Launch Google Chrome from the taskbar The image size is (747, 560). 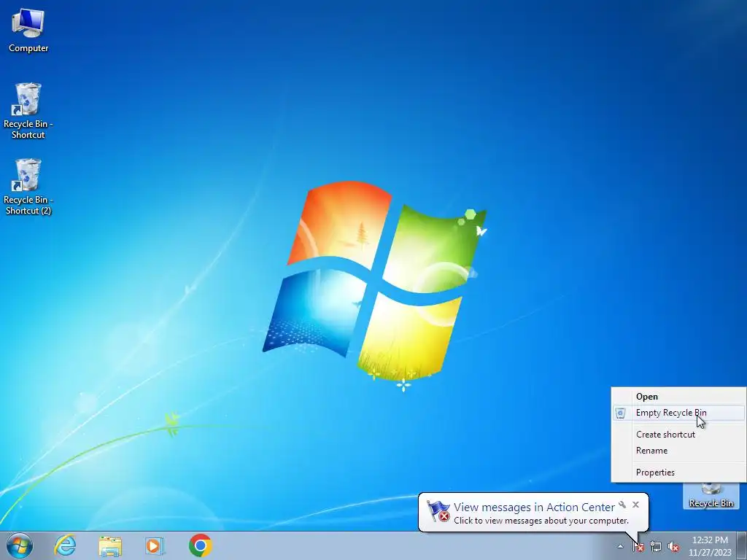click(200, 545)
